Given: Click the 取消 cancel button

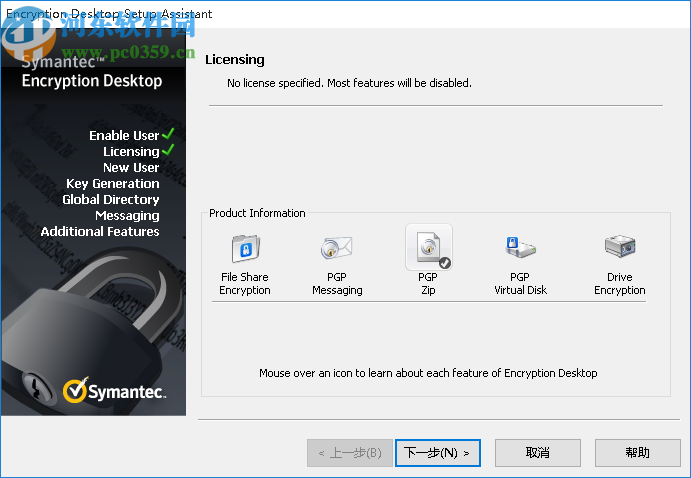Looking at the screenshot, I should click(538, 452).
